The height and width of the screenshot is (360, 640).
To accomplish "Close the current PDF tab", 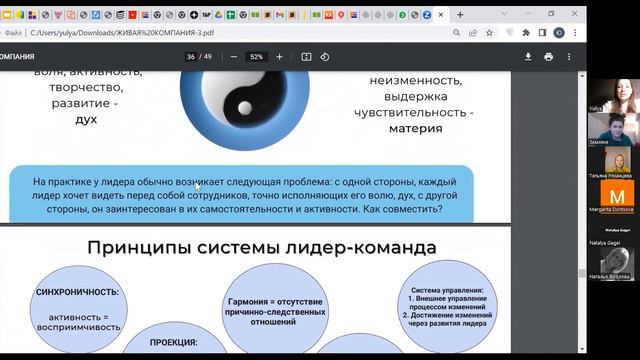I will point(441,15).
